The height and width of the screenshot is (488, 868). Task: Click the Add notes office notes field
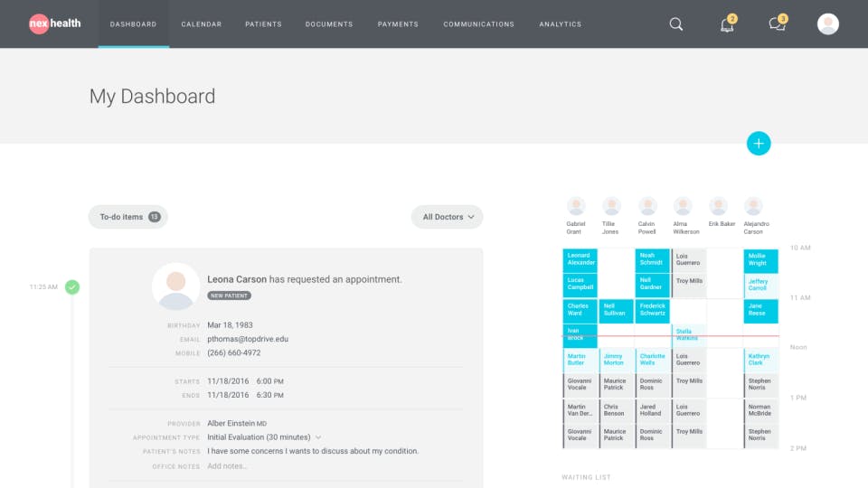[x=227, y=466]
